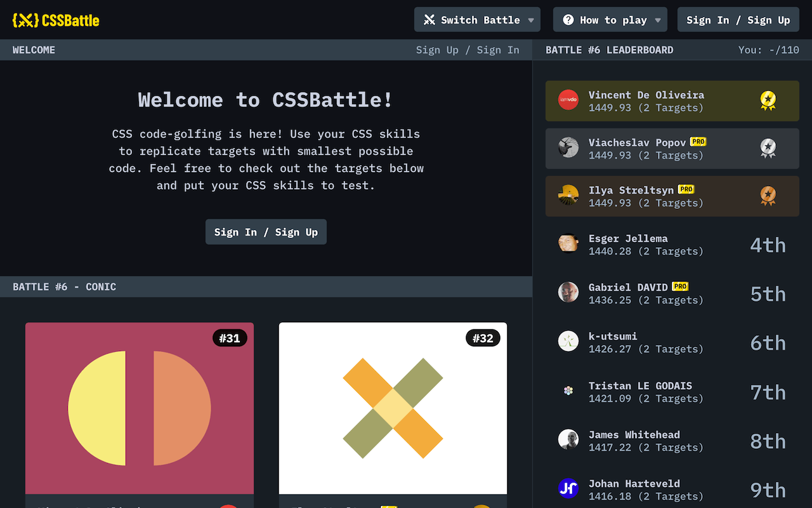Image resolution: width=812 pixels, height=508 pixels.
Task: Open target #31 thumbnail
Action: 139,408
